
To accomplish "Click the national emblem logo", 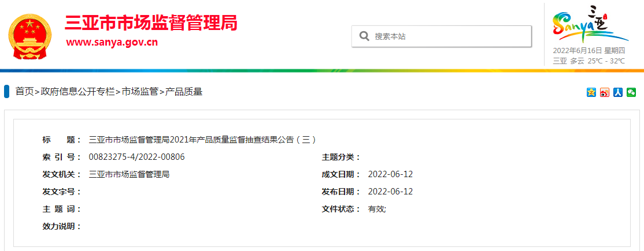I will click(x=28, y=36).
